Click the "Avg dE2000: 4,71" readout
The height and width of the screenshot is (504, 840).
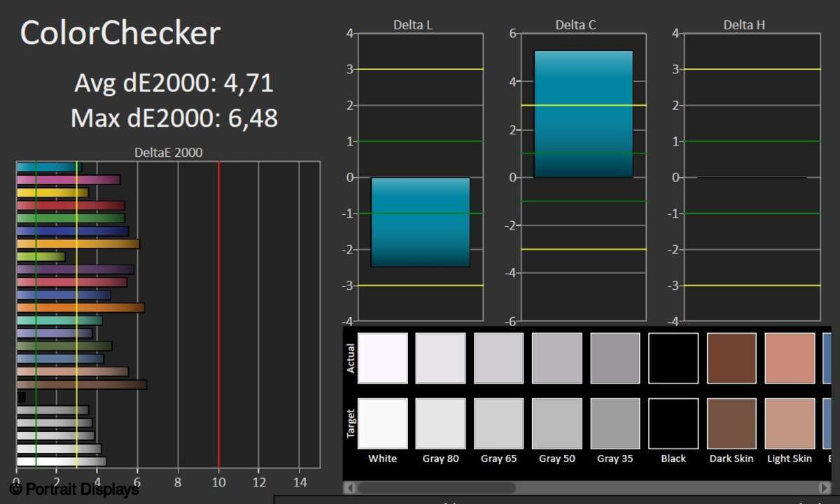click(174, 83)
